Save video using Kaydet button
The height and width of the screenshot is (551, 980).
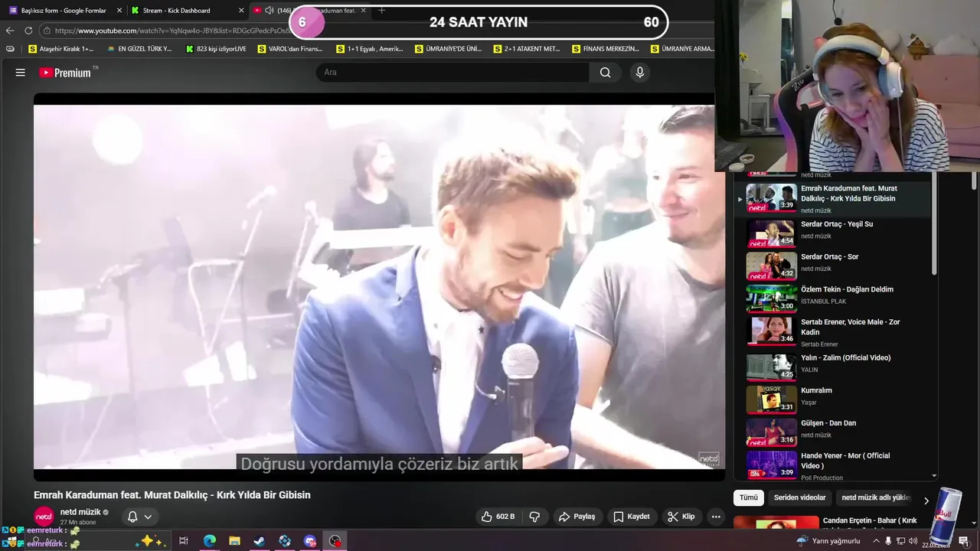[632, 517]
